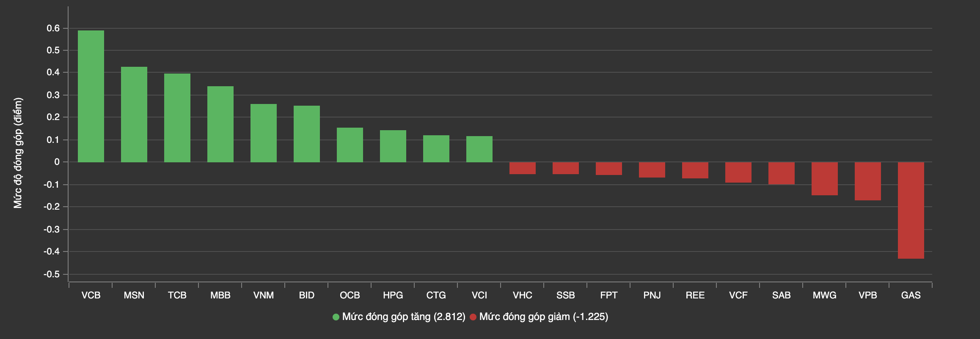Select the red VCF bar
980x339 pixels.
(x=738, y=172)
